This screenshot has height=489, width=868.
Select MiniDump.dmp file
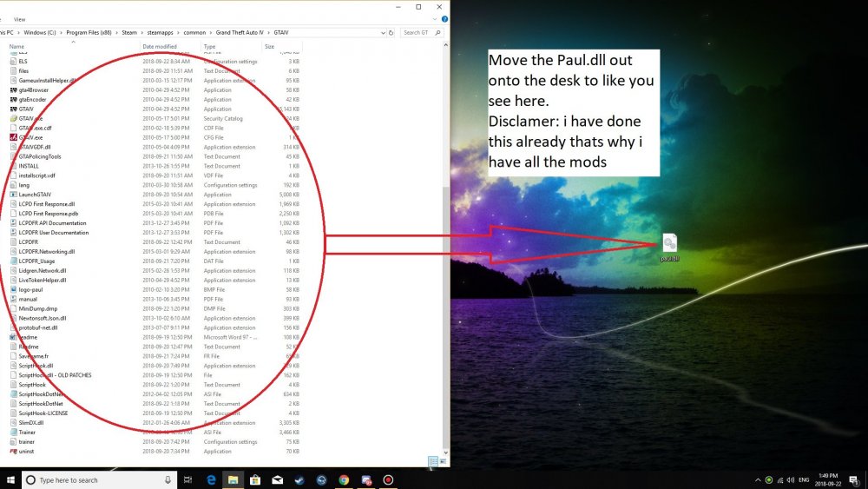pyautogui.click(x=37, y=308)
